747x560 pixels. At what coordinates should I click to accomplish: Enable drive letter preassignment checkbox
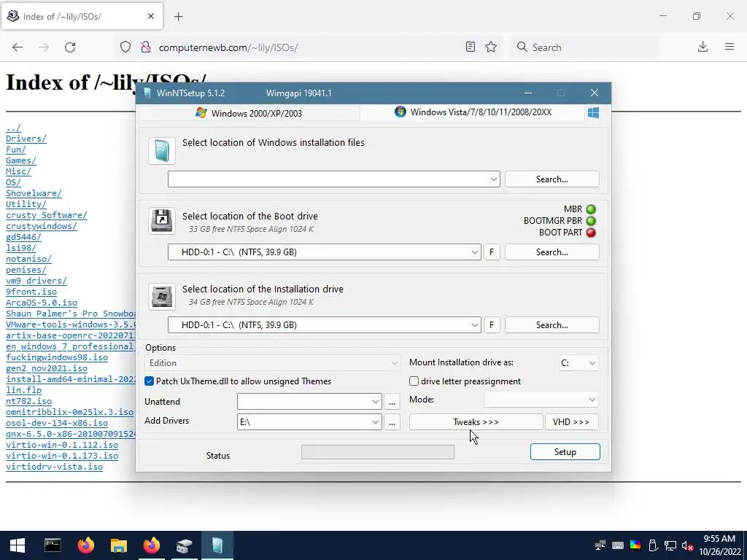[x=414, y=381]
